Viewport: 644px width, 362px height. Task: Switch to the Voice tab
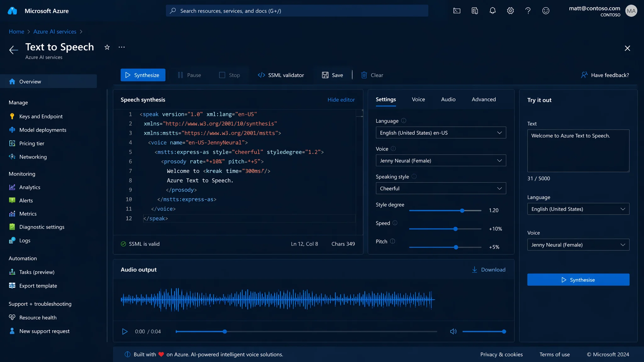click(x=419, y=100)
